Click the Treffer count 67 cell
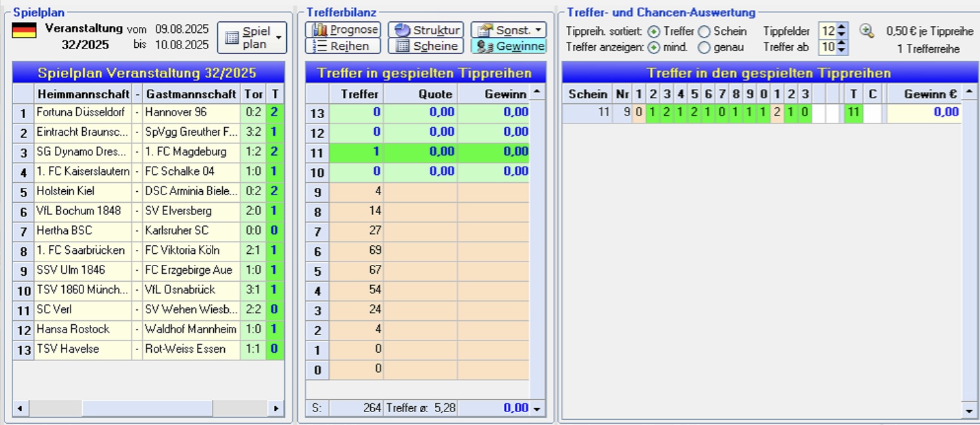Screen dimensions: 980x425 tap(357, 270)
